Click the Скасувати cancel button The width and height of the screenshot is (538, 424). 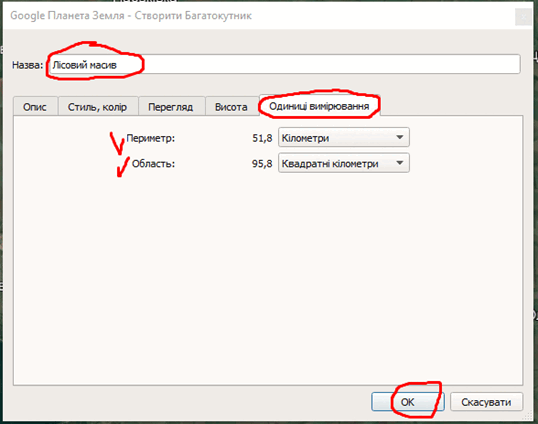point(486,402)
